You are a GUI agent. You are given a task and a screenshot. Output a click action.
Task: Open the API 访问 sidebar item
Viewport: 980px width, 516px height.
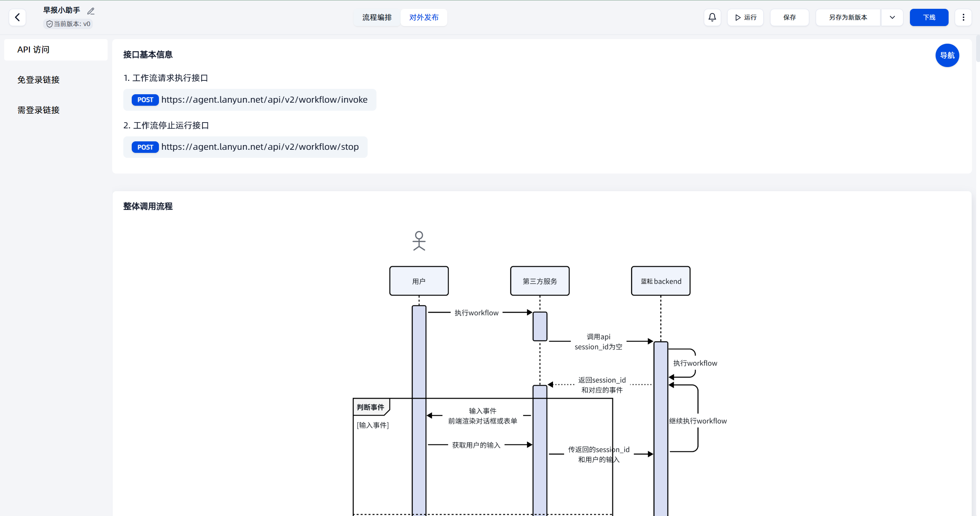tap(56, 50)
